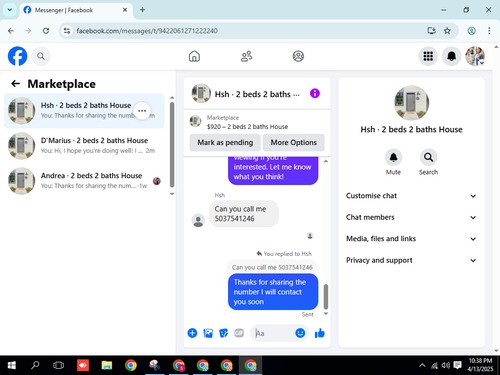Open Chrome three-dot menu
Image resolution: width=500 pixels, height=375 pixels.
pos(489,31)
